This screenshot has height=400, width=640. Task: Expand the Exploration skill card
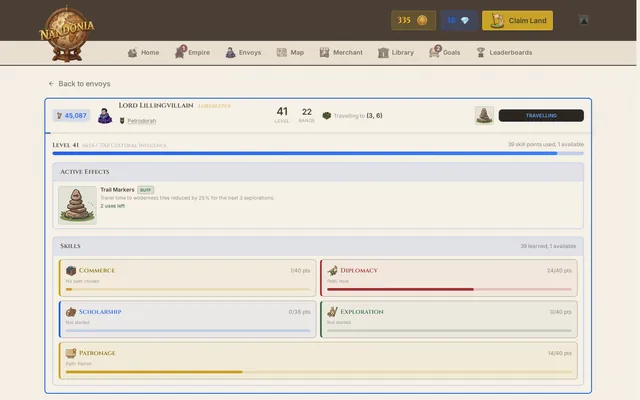coord(449,319)
